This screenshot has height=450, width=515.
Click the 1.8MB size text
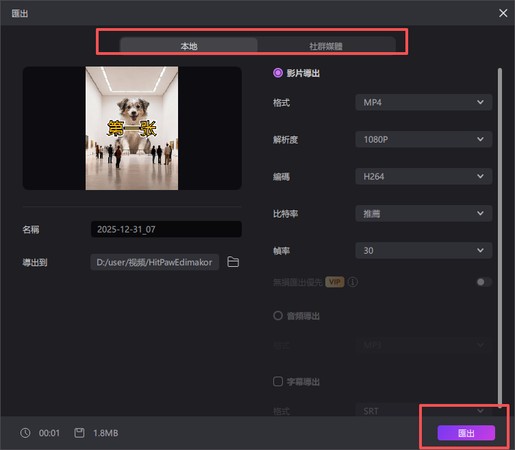click(106, 433)
